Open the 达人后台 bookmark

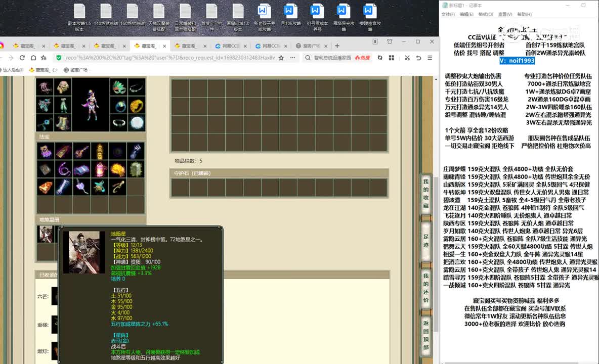[12, 70]
